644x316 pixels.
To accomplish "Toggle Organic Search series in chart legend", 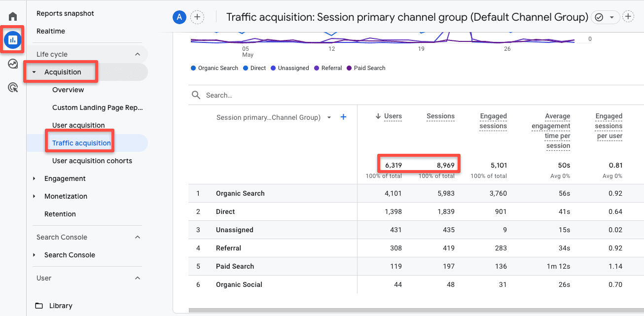I will tap(215, 68).
